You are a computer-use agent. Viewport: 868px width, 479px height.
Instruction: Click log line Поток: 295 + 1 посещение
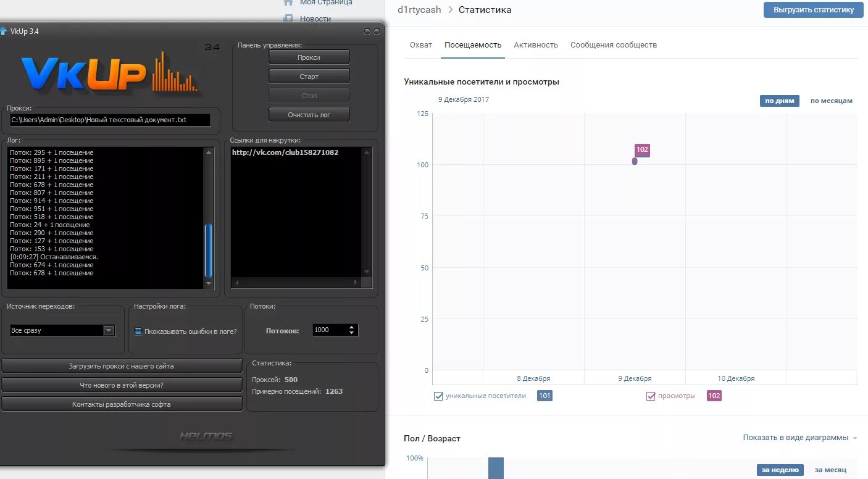coord(52,152)
